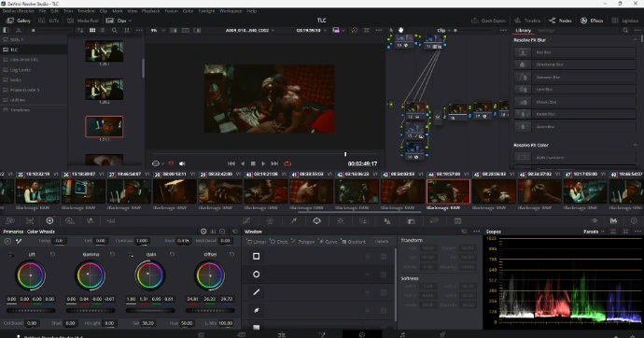Toggle loop playback
The image size is (644, 338).
tap(287, 163)
